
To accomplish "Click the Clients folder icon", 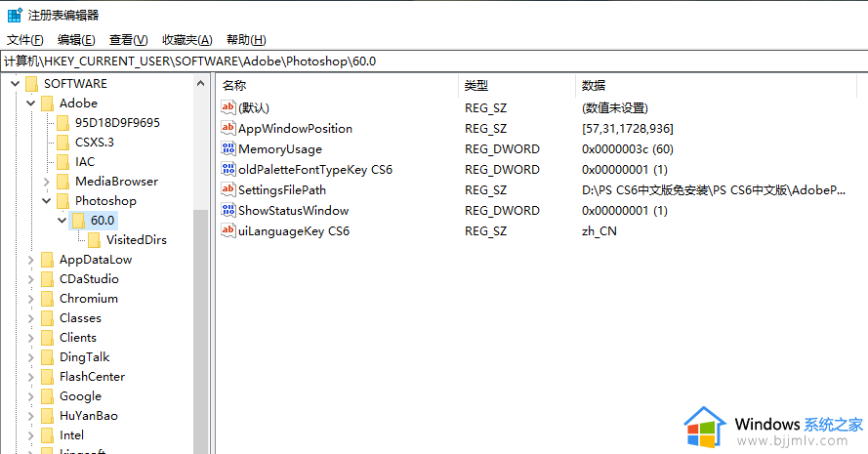I will pyautogui.click(x=47, y=338).
